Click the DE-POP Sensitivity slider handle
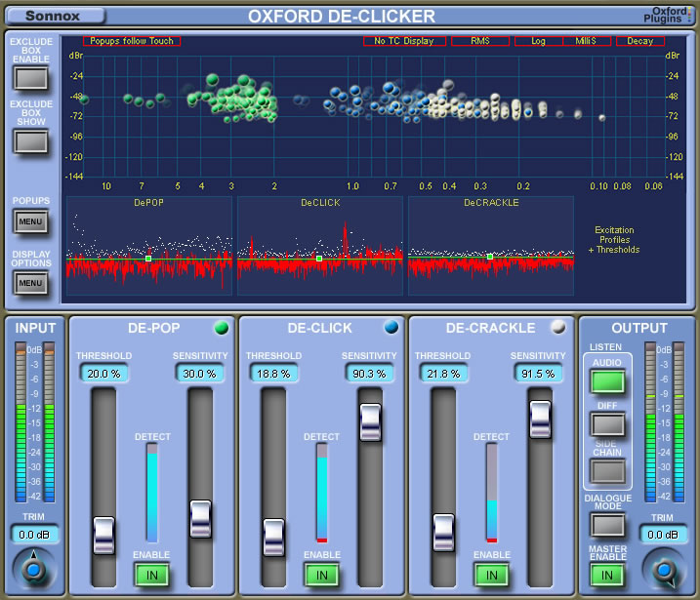The height and width of the screenshot is (600, 700). [200, 519]
